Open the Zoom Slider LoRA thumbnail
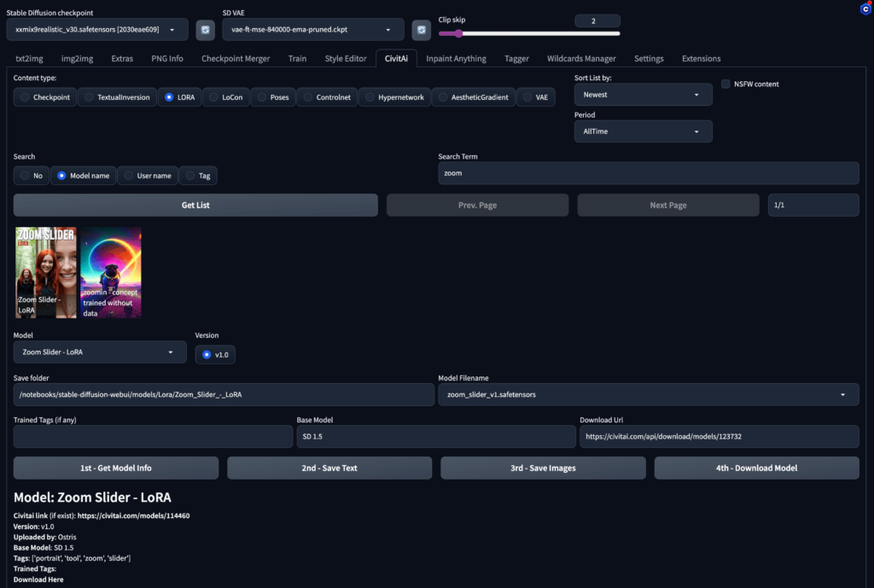 pyautogui.click(x=45, y=272)
